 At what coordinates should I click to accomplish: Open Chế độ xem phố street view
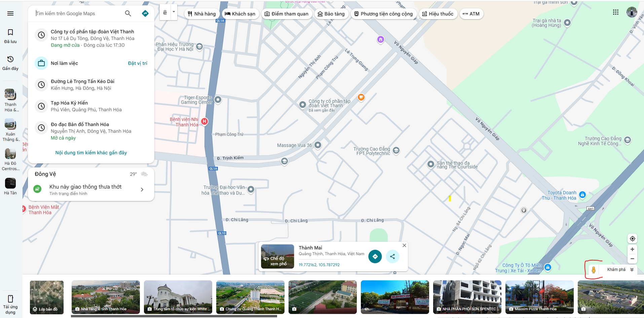point(277,256)
